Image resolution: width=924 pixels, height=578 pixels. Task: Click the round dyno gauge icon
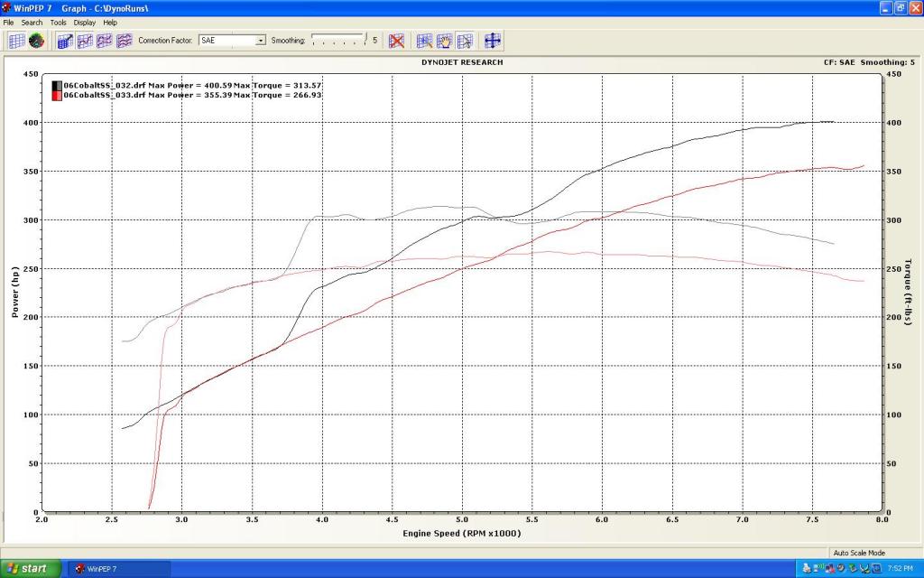36,41
